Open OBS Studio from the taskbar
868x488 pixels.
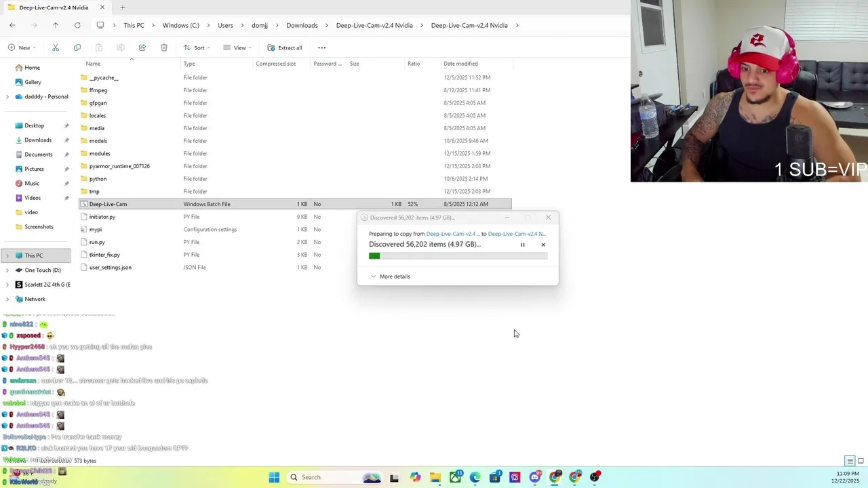[x=595, y=477]
